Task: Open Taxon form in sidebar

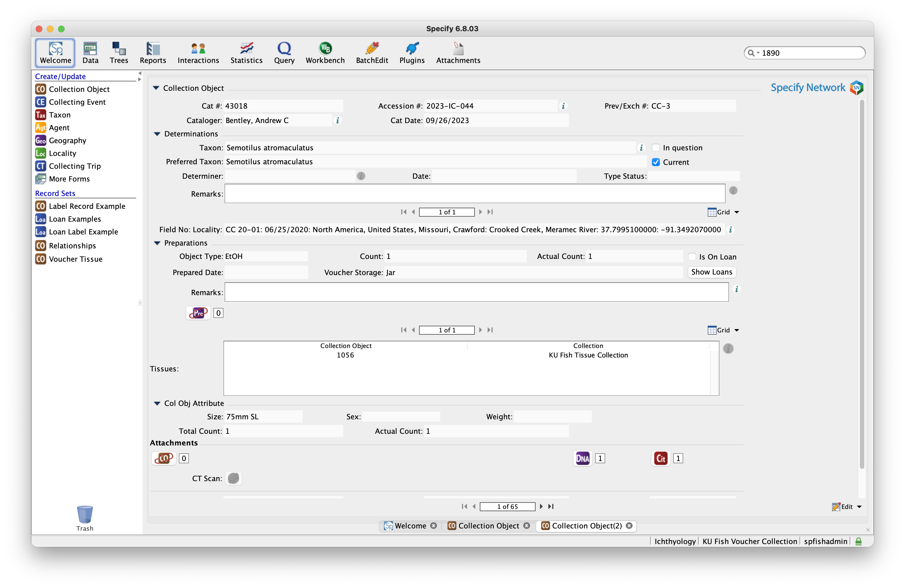Action: pos(53,115)
